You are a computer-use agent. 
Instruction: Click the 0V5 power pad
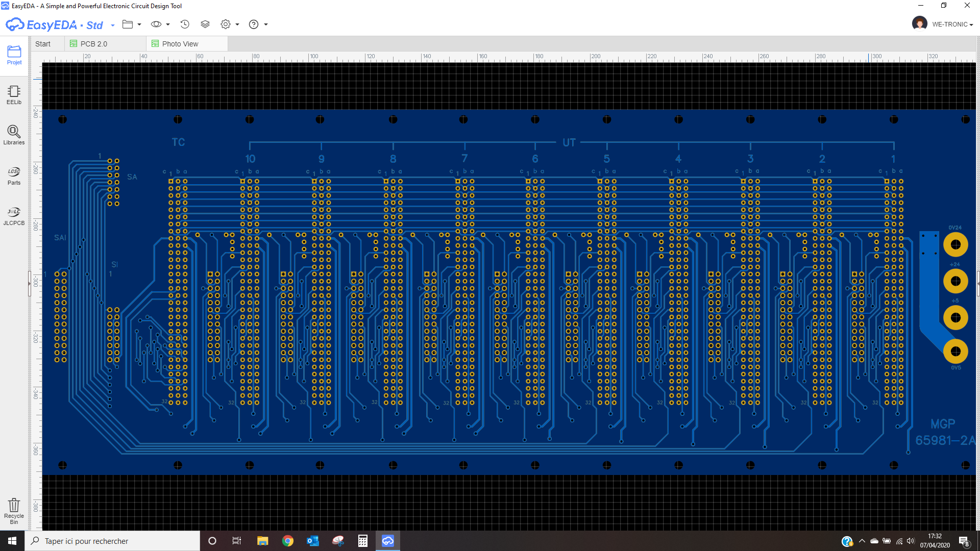pyautogui.click(x=955, y=352)
